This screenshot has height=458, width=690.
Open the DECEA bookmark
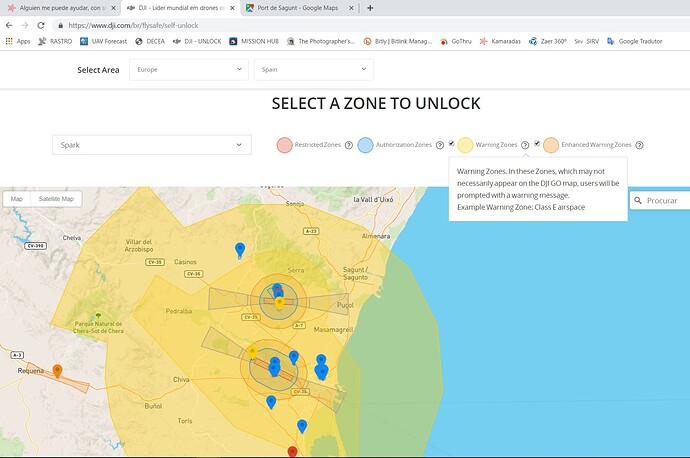[x=150, y=41]
